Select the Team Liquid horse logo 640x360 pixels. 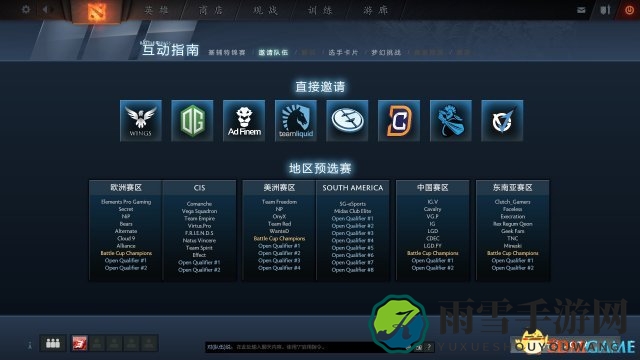(x=296, y=120)
